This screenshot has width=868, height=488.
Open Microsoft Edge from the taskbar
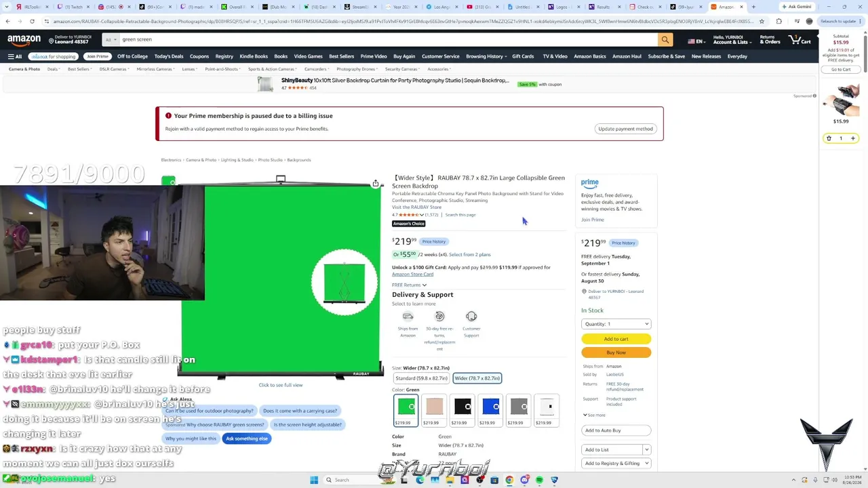point(420,480)
